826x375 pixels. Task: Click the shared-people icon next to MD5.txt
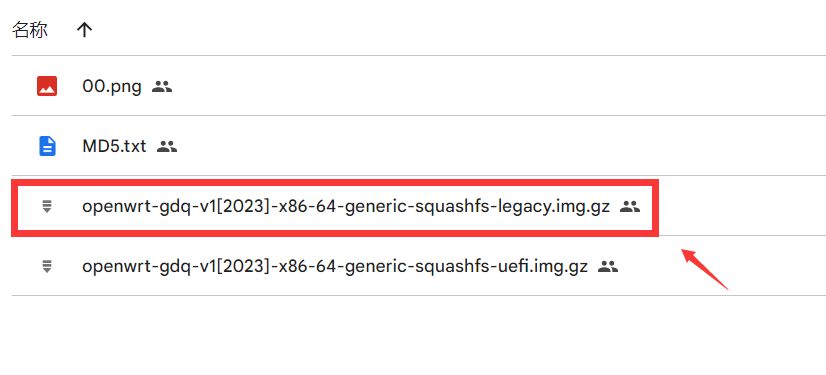coord(167,146)
